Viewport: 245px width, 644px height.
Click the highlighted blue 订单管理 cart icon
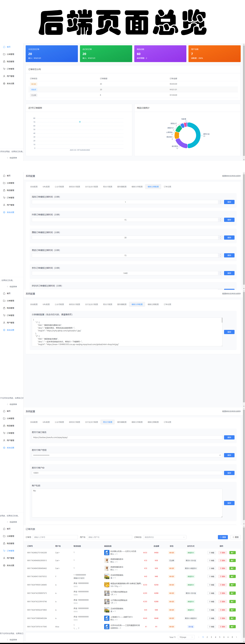(x=4, y=551)
